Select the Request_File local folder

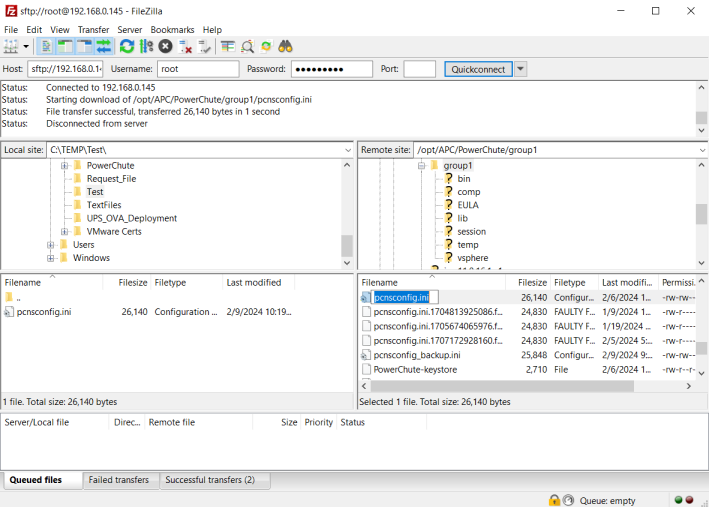tap(111, 179)
